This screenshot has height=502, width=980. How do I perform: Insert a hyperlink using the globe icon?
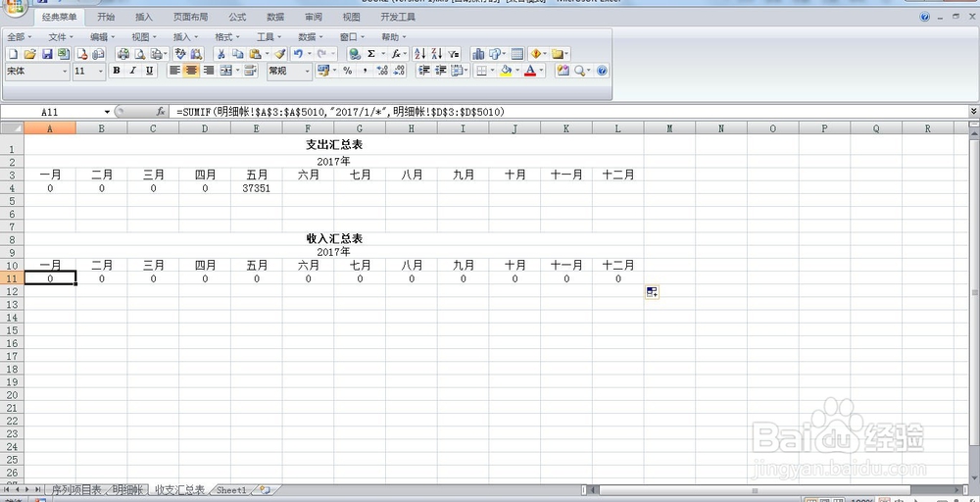pos(355,54)
